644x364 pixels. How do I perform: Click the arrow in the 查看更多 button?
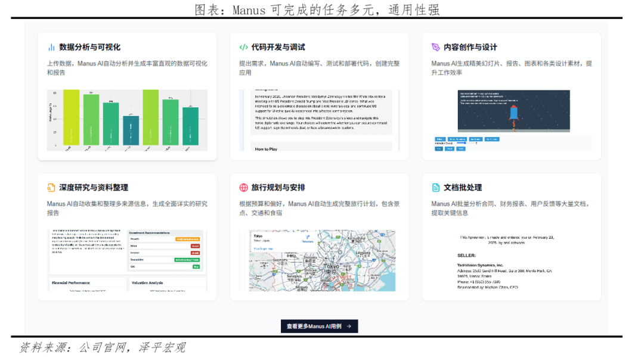click(x=349, y=326)
